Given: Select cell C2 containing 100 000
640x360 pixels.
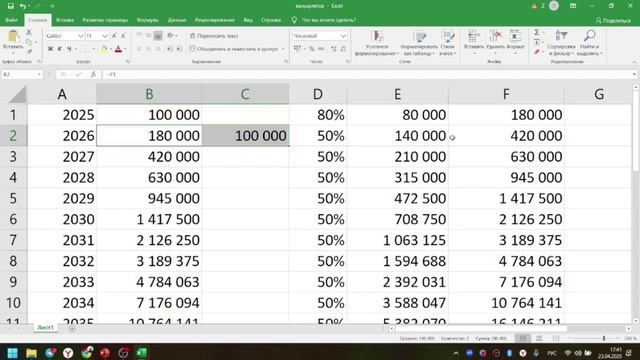Looking at the screenshot, I should click(245, 136).
